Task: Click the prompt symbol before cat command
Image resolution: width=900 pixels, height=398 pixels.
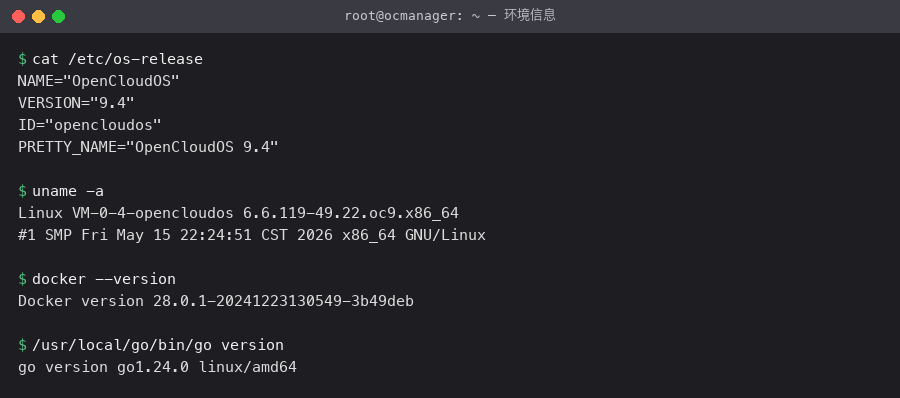Action: (x=22, y=59)
